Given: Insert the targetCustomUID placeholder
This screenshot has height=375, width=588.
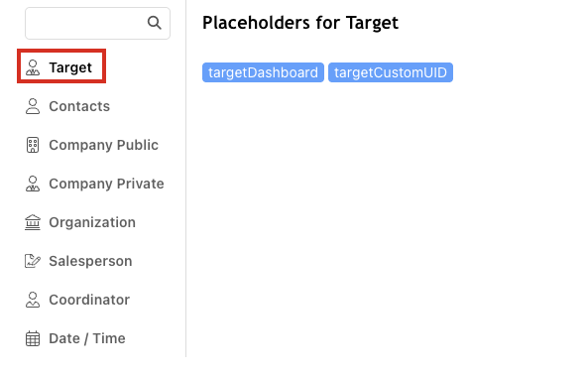Looking at the screenshot, I should tap(391, 72).
